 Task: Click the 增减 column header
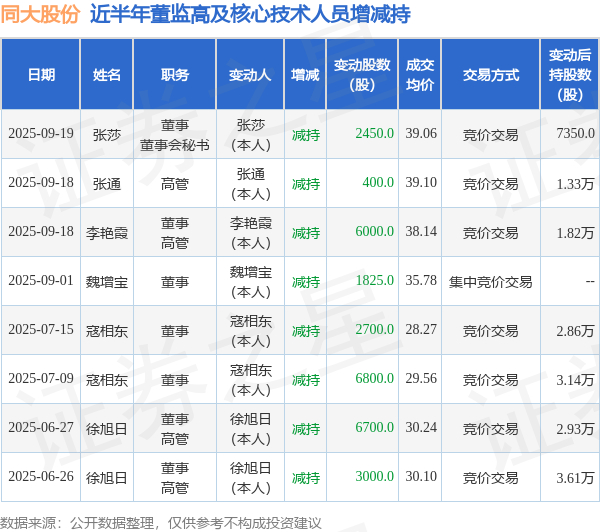pyautogui.click(x=305, y=75)
